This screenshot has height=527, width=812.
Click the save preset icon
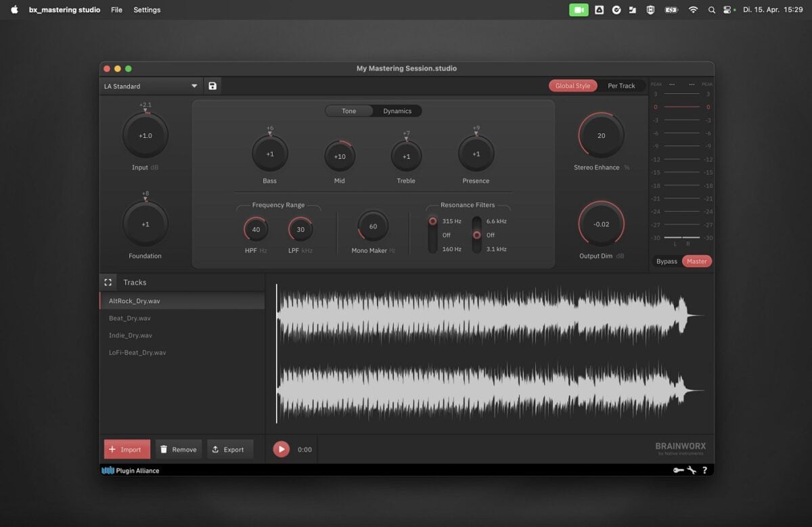212,85
